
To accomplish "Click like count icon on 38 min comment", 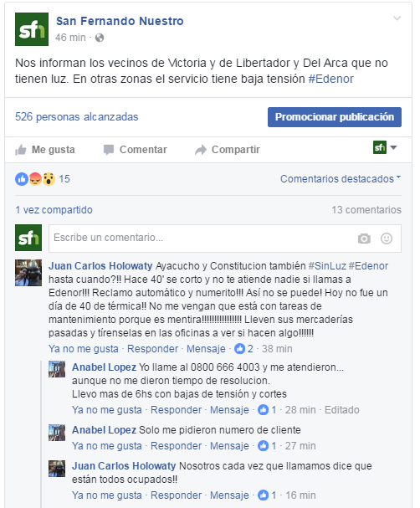I will (x=239, y=349).
